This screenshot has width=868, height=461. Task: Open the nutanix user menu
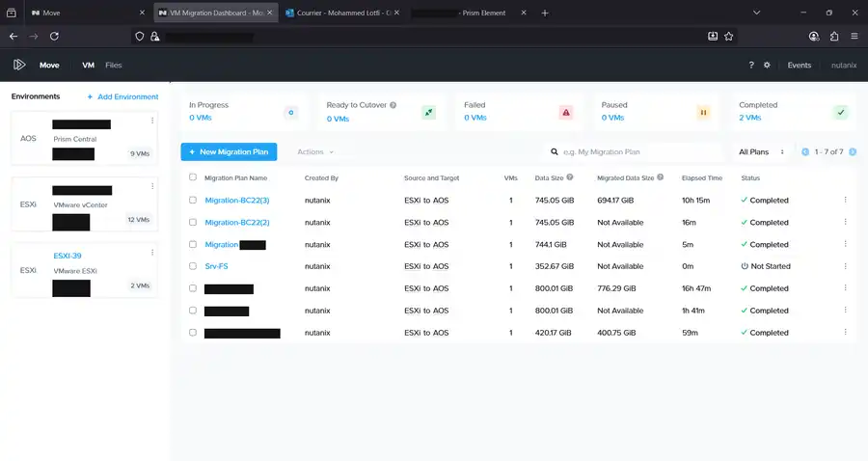pyautogui.click(x=844, y=65)
